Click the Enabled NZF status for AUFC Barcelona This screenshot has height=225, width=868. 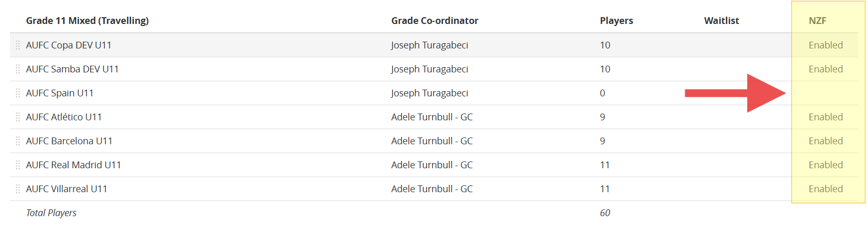[825, 141]
